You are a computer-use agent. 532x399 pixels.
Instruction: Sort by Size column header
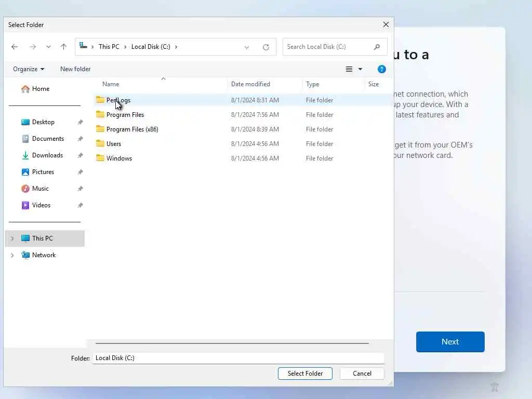[x=373, y=84]
